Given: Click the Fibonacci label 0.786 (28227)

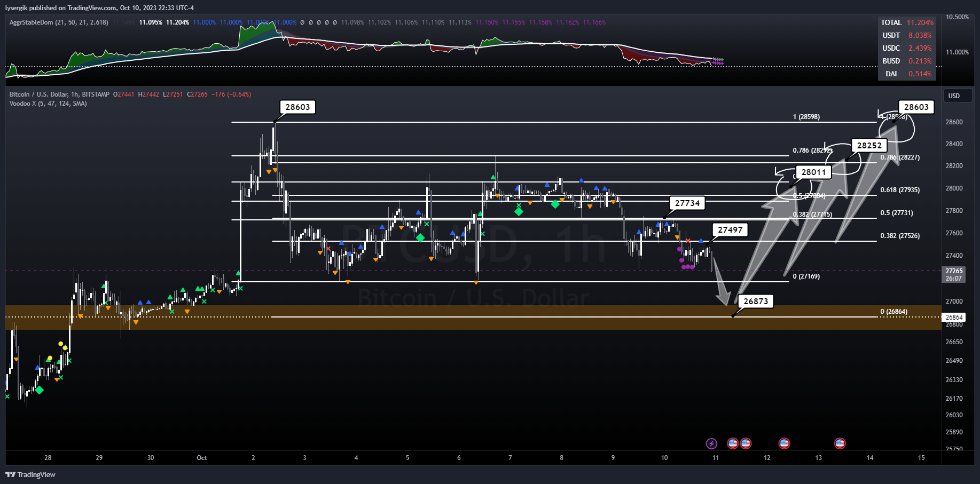Looking at the screenshot, I should tap(900, 157).
